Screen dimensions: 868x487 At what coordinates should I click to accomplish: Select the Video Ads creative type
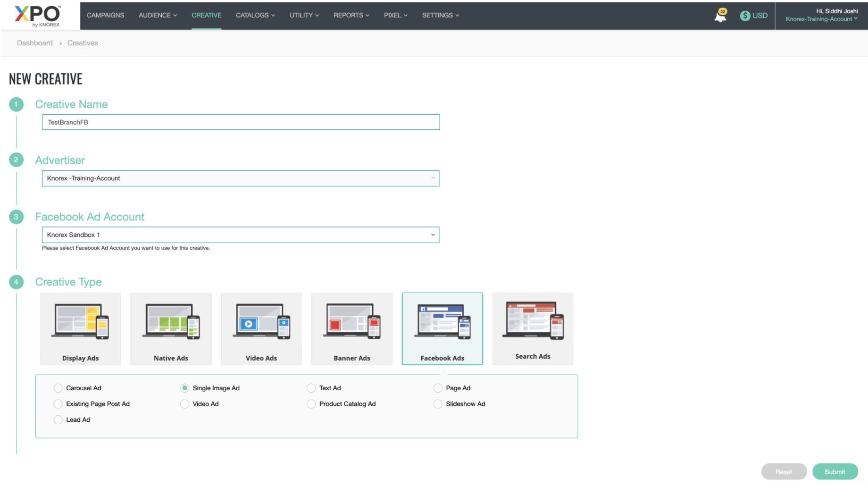[x=261, y=328]
